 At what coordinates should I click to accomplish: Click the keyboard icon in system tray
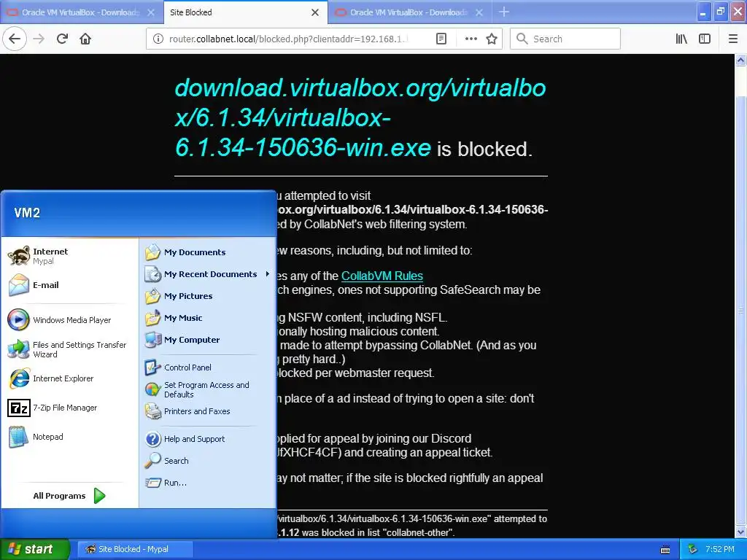tap(665, 550)
